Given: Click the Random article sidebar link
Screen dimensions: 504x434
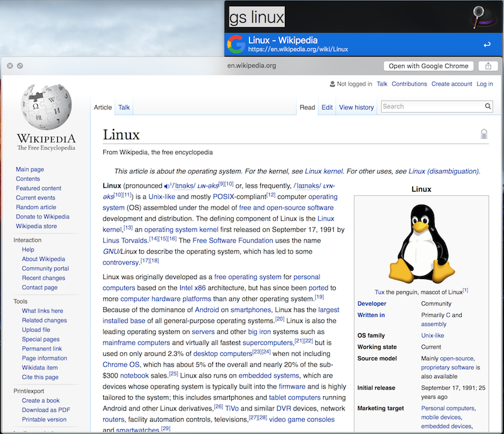Looking at the screenshot, I should tap(36, 207).
